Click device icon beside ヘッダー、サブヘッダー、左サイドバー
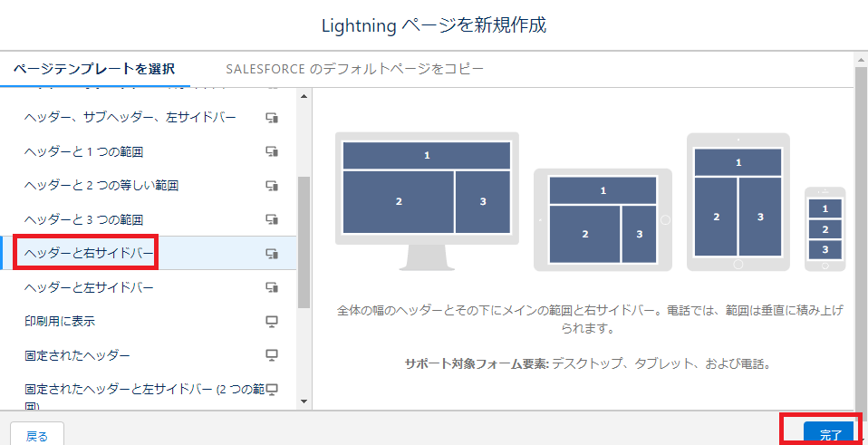This screenshot has height=445, width=868. click(271, 117)
